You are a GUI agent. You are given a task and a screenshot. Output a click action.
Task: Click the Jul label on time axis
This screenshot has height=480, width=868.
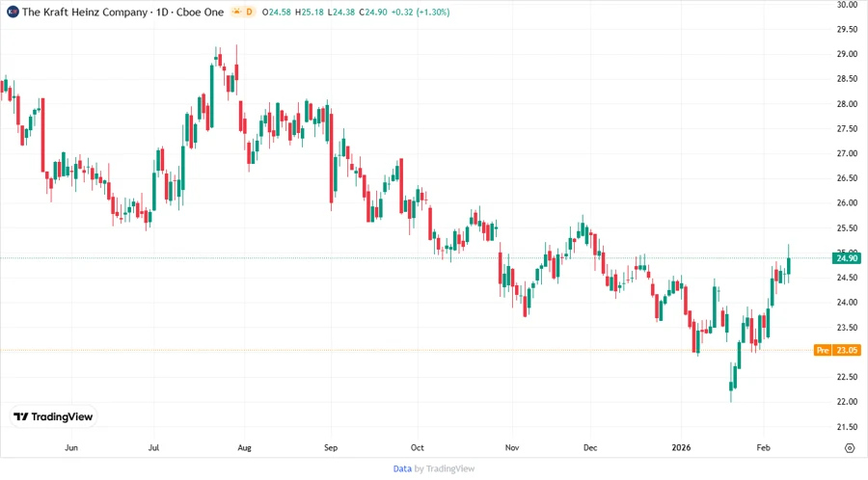[153, 447]
